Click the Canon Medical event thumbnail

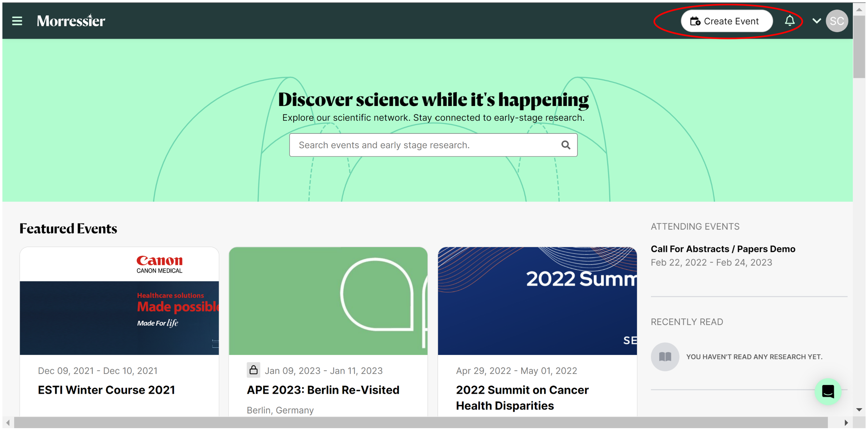point(119,301)
